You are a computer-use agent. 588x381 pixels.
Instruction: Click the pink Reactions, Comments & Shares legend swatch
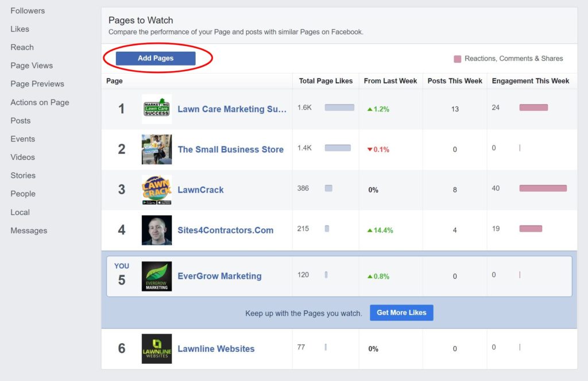pyautogui.click(x=458, y=59)
